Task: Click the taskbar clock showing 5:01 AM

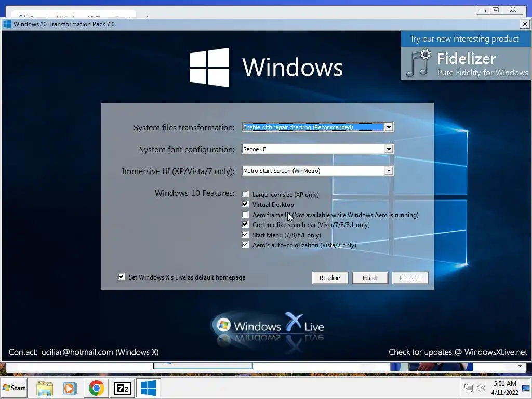Action: tap(505, 384)
